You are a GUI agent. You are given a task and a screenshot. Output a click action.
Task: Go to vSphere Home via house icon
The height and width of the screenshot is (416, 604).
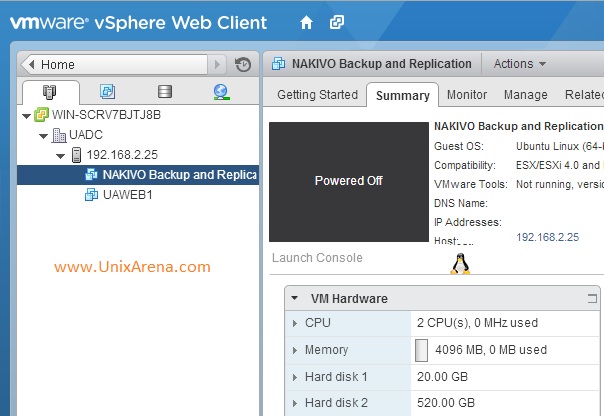click(306, 22)
